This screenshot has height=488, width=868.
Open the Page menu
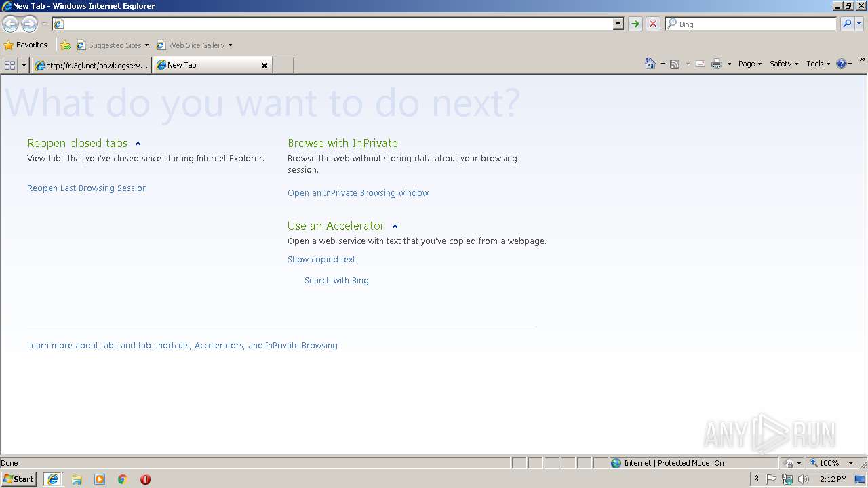(x=749, y=64)
